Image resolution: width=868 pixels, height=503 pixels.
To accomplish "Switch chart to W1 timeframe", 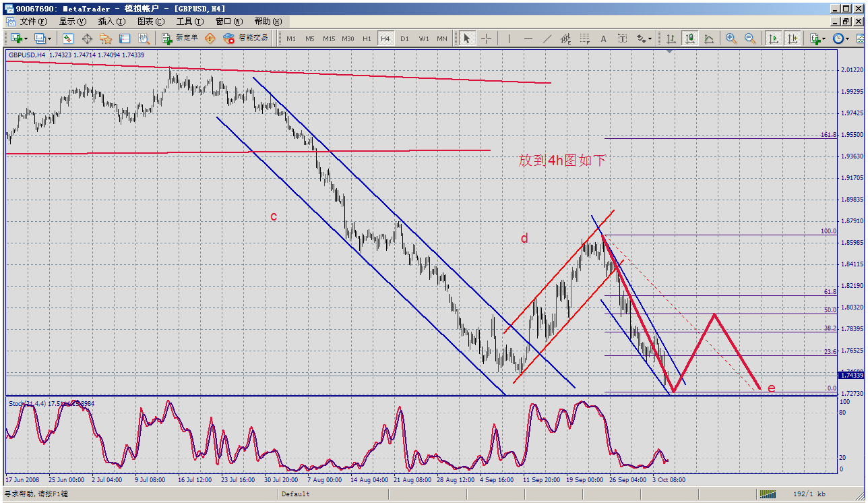I will click(x=423, y=38).
